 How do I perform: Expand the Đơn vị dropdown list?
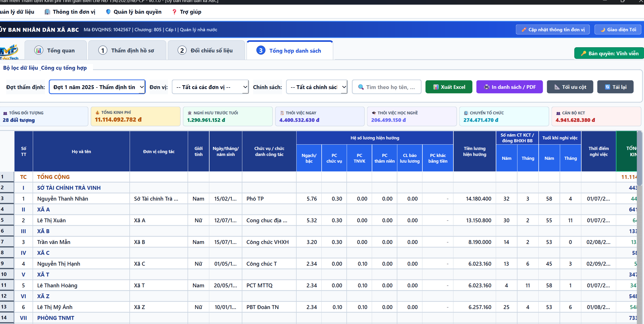pos(210,87)
